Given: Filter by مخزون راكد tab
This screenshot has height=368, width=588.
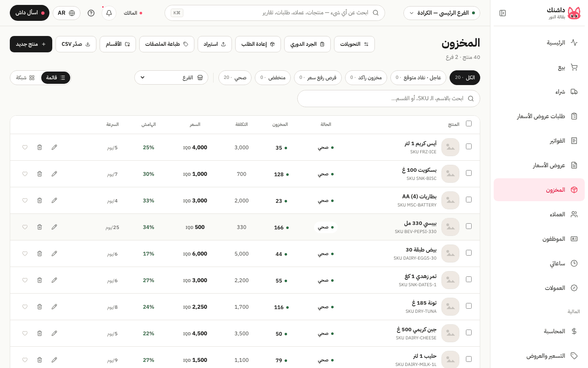Looking at the screenshot, I should coord(366,78).
